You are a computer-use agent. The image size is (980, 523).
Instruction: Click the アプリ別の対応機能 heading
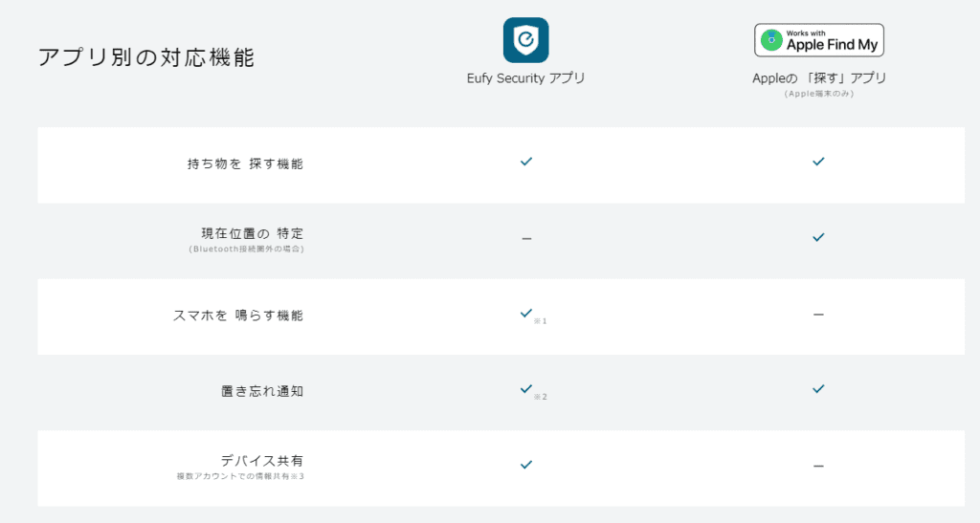pyautogui.click(x=146, y=57)
